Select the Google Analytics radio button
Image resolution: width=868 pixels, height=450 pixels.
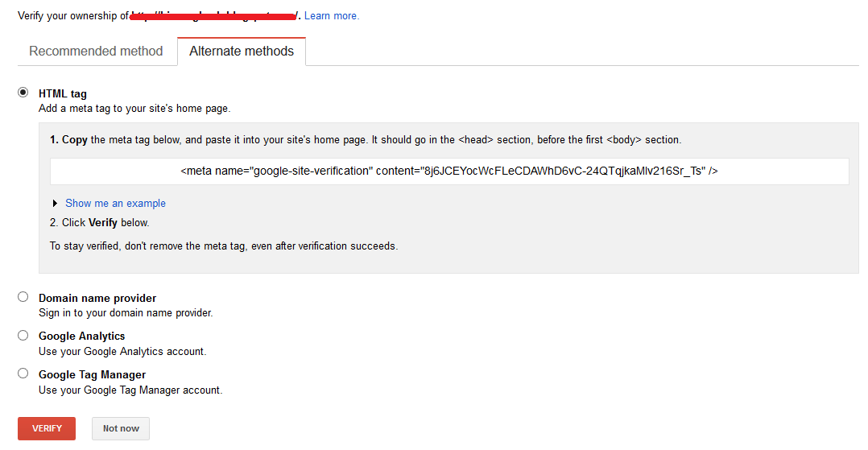[x=23, y=336]
